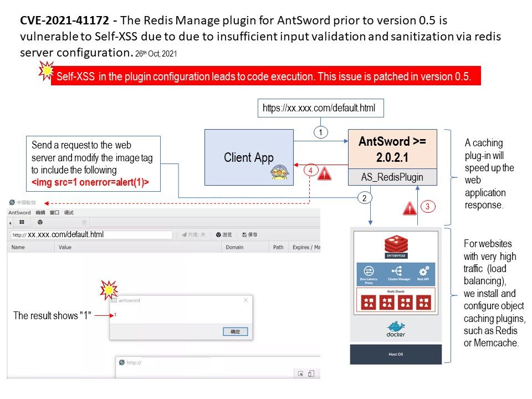The image size is (532, 399).
Task: Click the Redis Enterprise stack logo
Action: coord(396,244)
